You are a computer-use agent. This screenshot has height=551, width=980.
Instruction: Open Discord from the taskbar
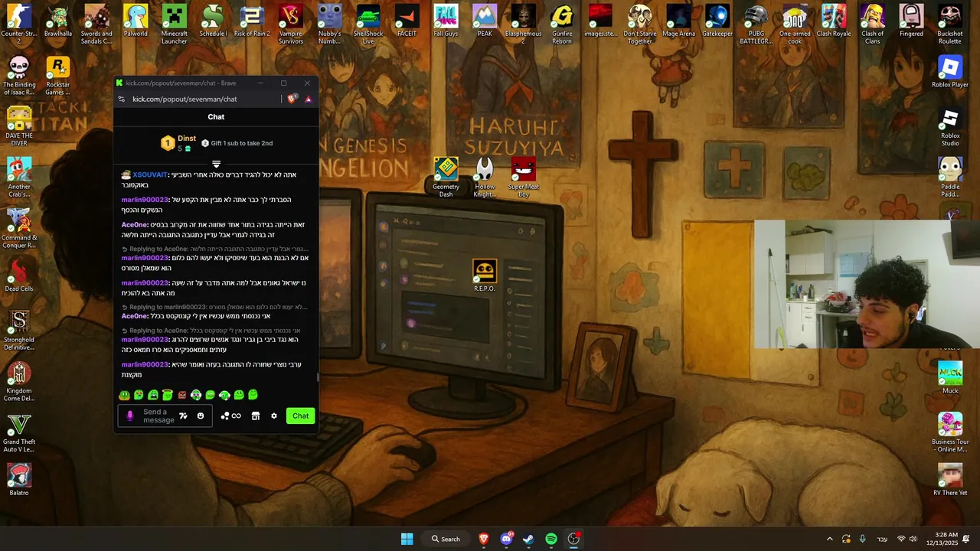[x=506, y=539]
